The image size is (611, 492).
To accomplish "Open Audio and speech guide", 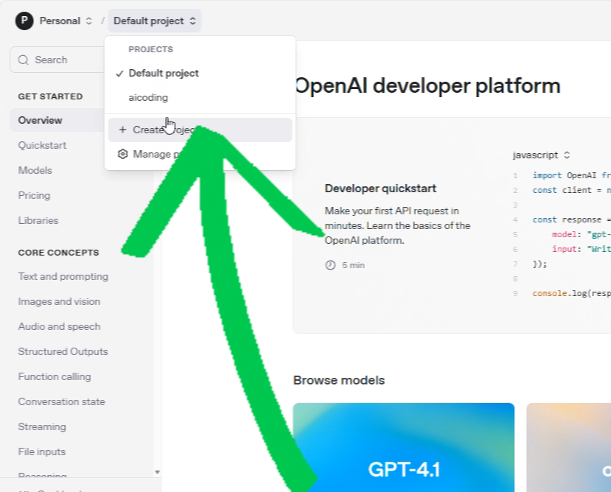I will pos(59,326).
